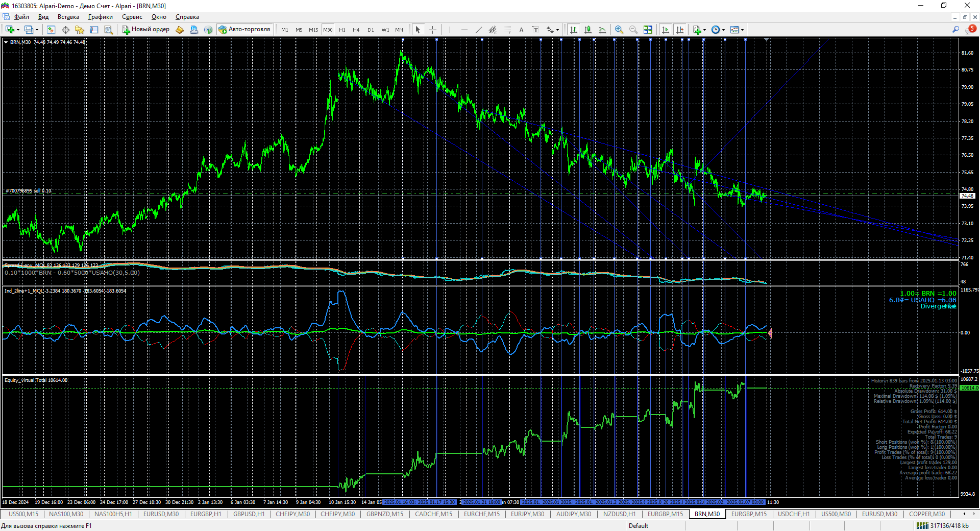Screen dimensions: 980x531
Task: Switch the chart timeframe to H1
Action: point(342,30)
